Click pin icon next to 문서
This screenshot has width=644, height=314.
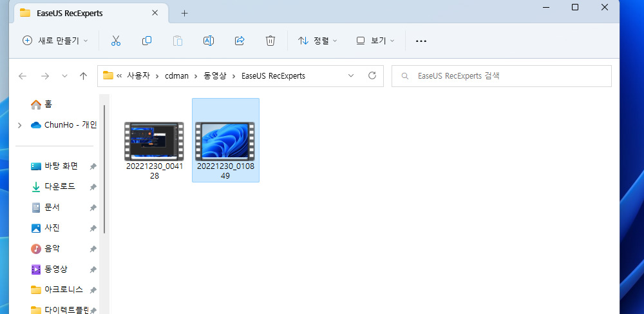click(x=93, y=208)
